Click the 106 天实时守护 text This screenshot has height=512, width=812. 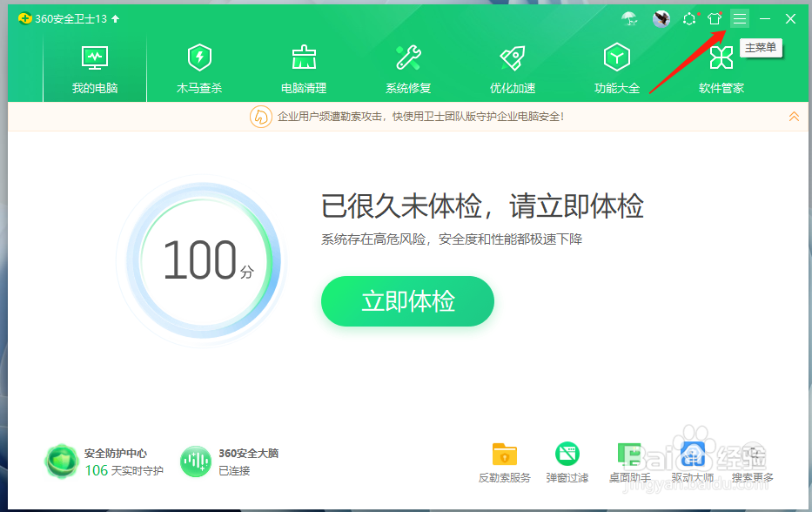(x=124, y=470)
